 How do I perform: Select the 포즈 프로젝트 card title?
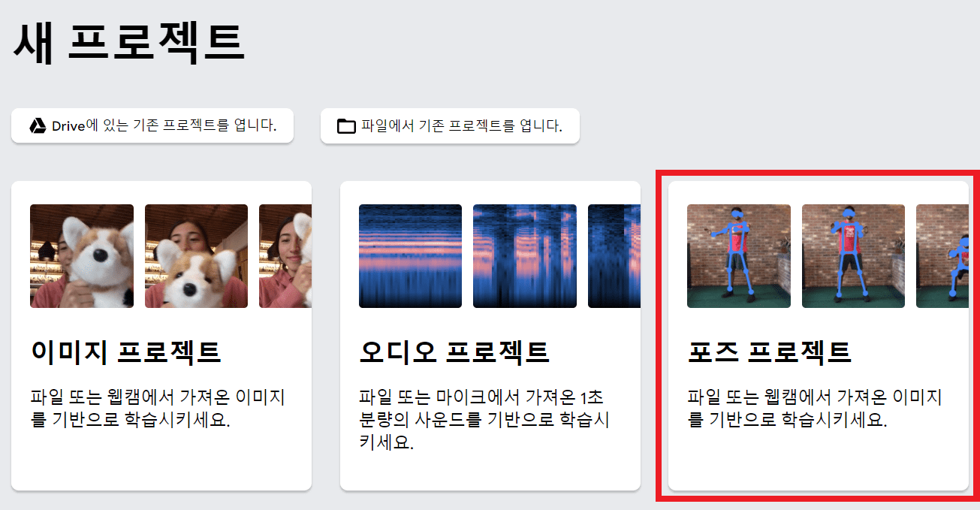(770, 351)
